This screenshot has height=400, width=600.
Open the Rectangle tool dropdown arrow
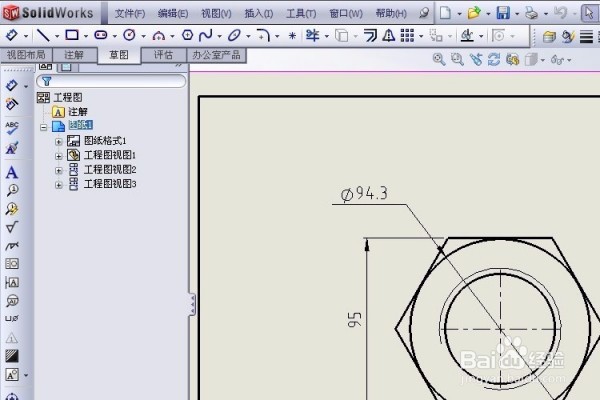point(86,36)
